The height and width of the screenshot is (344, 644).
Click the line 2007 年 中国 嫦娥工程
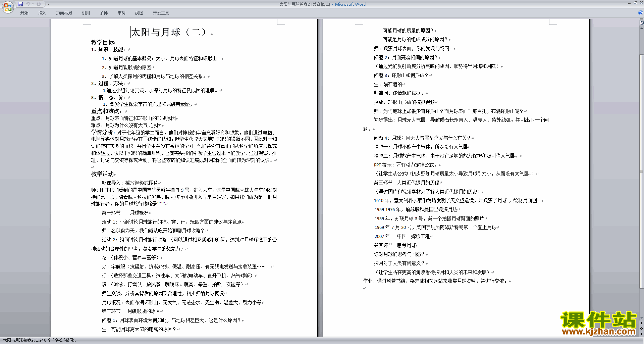click(402, 236)
